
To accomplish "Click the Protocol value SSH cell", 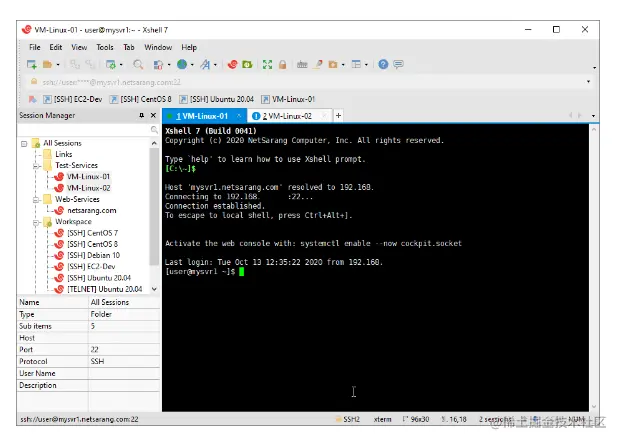I will coord(124,362).
